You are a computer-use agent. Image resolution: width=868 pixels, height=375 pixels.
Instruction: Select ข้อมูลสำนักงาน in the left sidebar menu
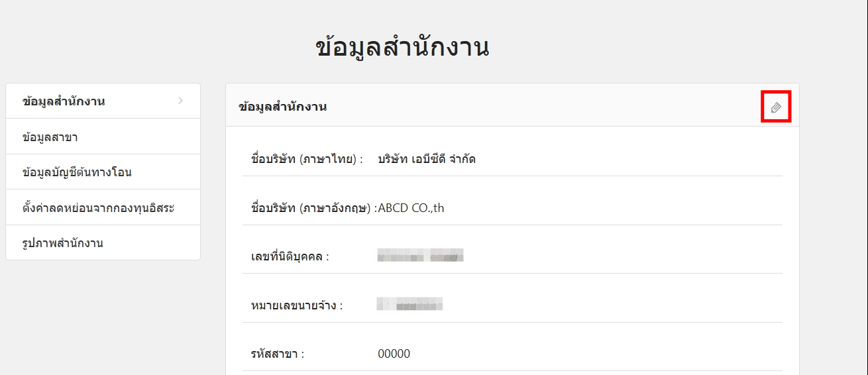point(64,101)
